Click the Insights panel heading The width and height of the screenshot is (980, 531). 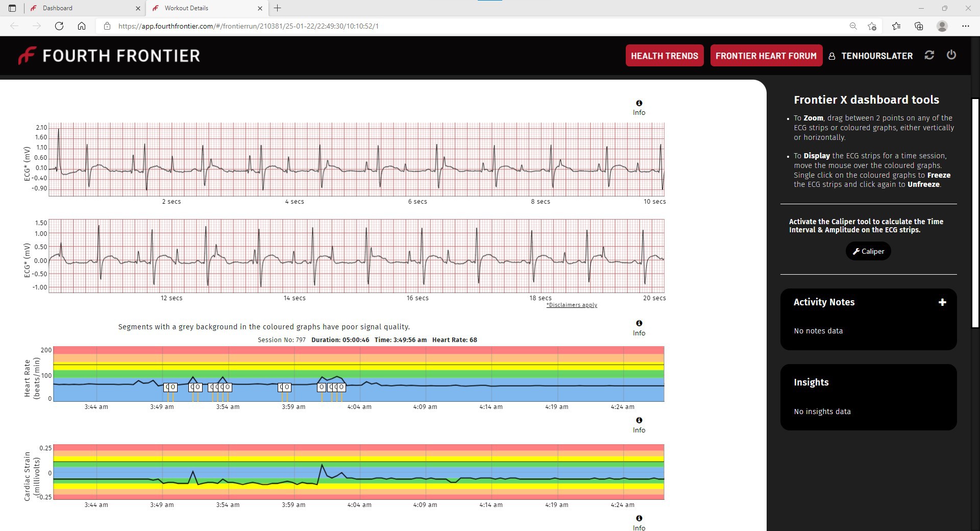[x=811, y=382]
